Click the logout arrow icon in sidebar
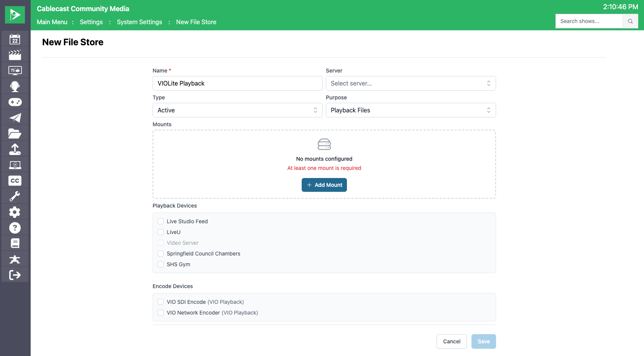Screen dimensions: 644x356 point(15,275)
